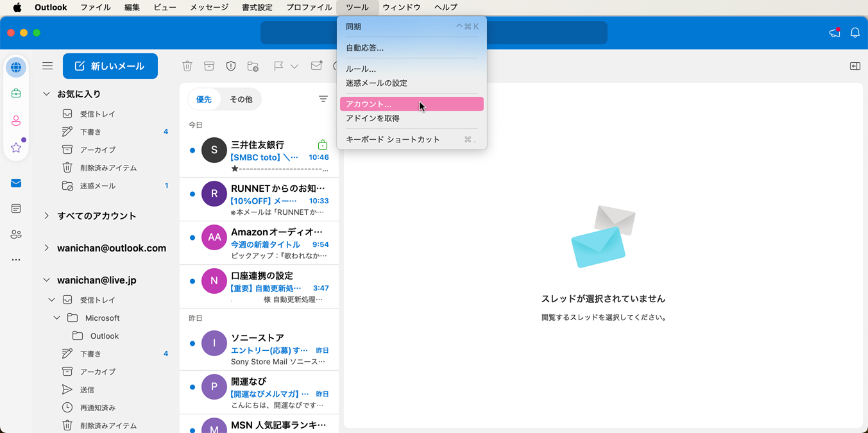
Task: Switch to the People view icon
Action: coord(16,234)
